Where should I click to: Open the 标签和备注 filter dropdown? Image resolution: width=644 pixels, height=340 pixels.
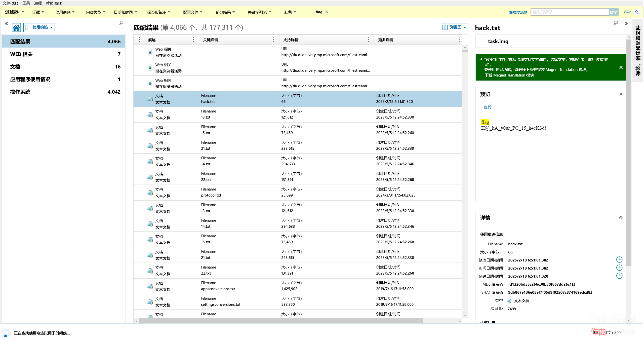click(x=158, y=12)
